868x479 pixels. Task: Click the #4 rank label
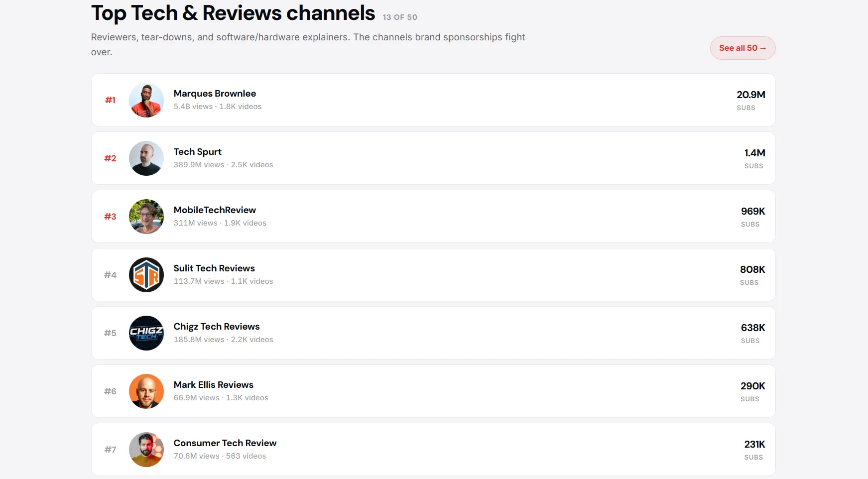110,275
